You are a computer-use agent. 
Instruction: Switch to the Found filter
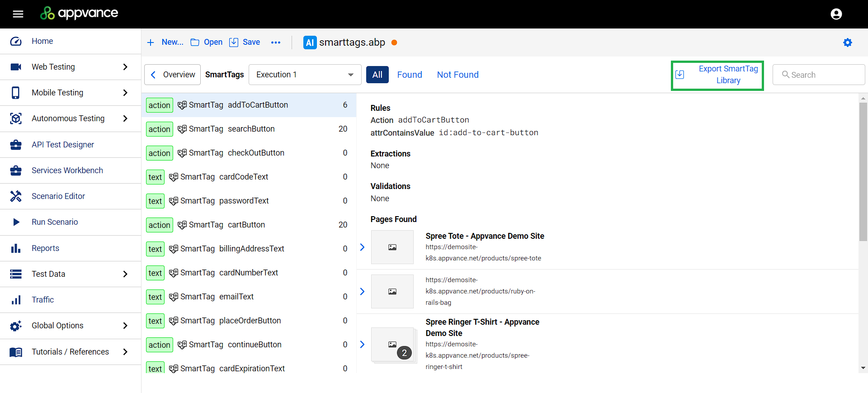coord(410,75)
